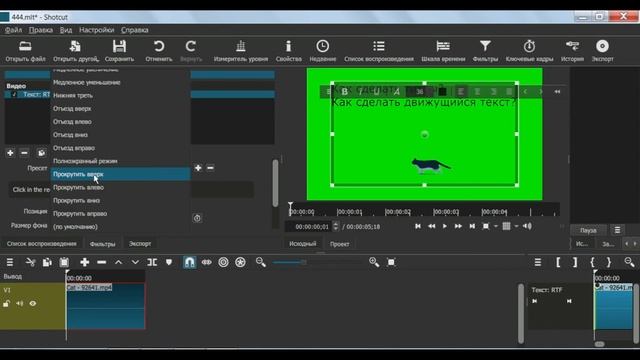The width and height of the screenshot is (640, 360).
Task: Add a marker with the shield icon
Action: pyautogui.click(x=169, y=262)
